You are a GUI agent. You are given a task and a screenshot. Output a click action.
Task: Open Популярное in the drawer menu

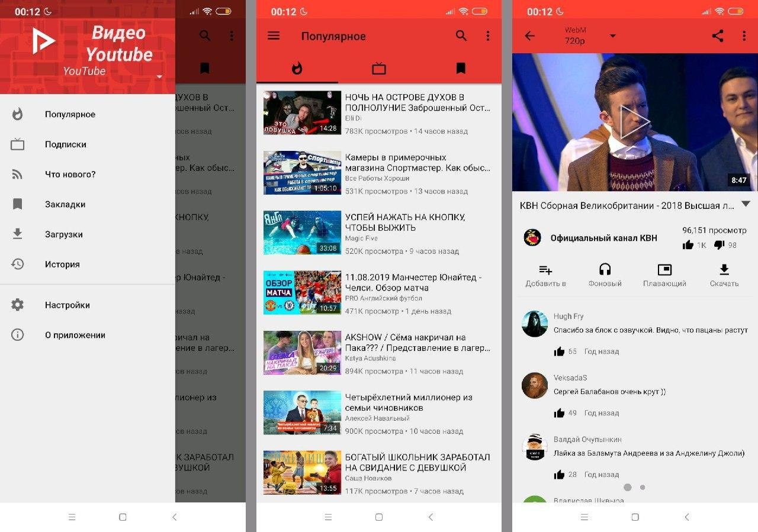pos(88,114)
